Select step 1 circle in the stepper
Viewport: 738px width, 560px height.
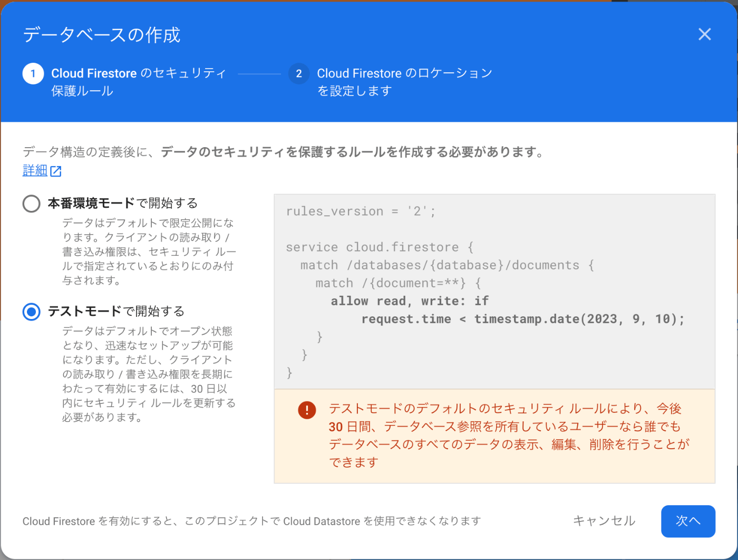[33, 74]
